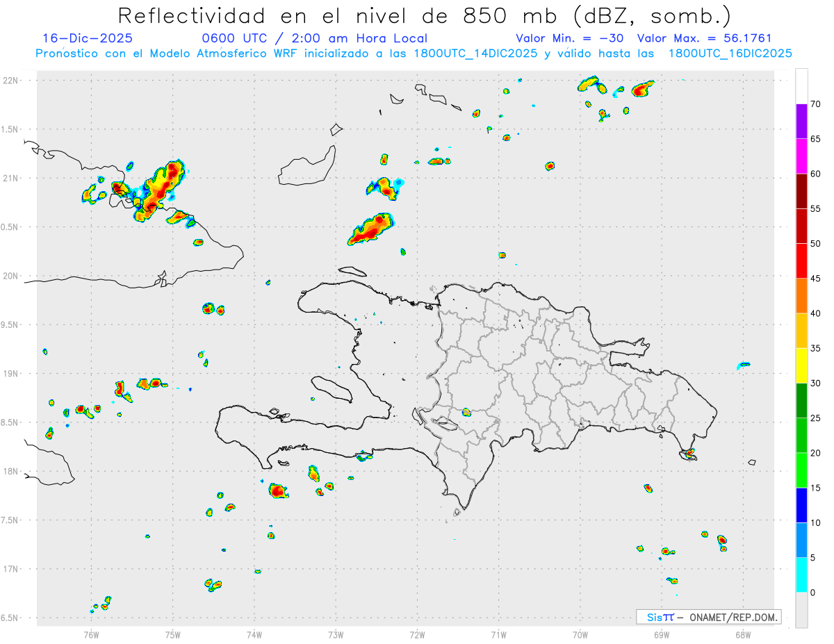Click colorbar value label '40'
The height and width of the screenshot is (644, 834).
[816, 313]
